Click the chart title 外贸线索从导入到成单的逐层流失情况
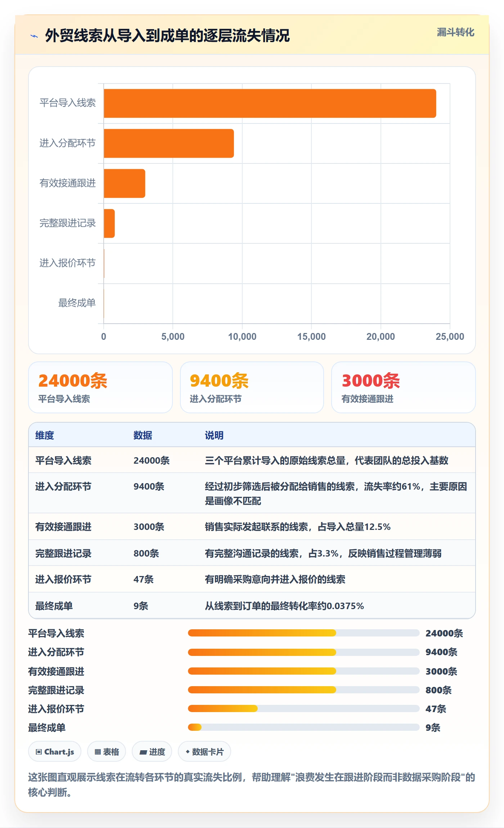 click(167, 36)
